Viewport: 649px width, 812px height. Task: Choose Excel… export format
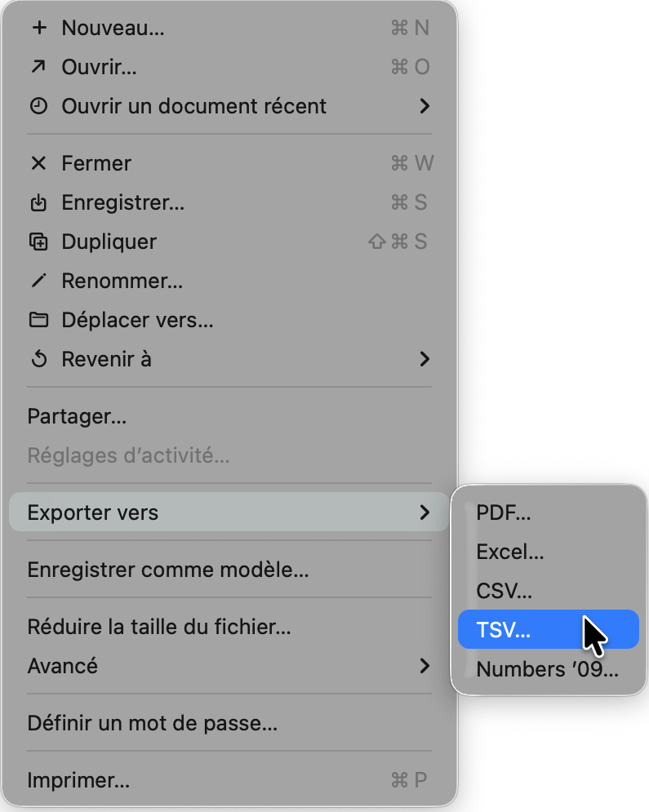click(x=510, y=552)
